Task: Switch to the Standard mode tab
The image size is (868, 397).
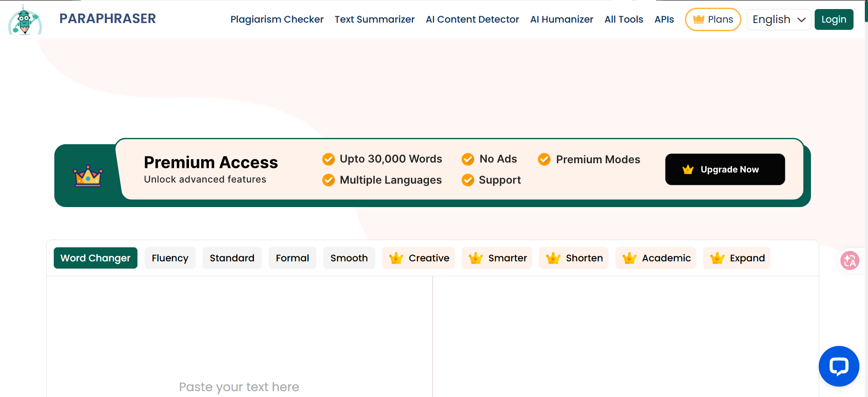Action: tap(232, 258)
